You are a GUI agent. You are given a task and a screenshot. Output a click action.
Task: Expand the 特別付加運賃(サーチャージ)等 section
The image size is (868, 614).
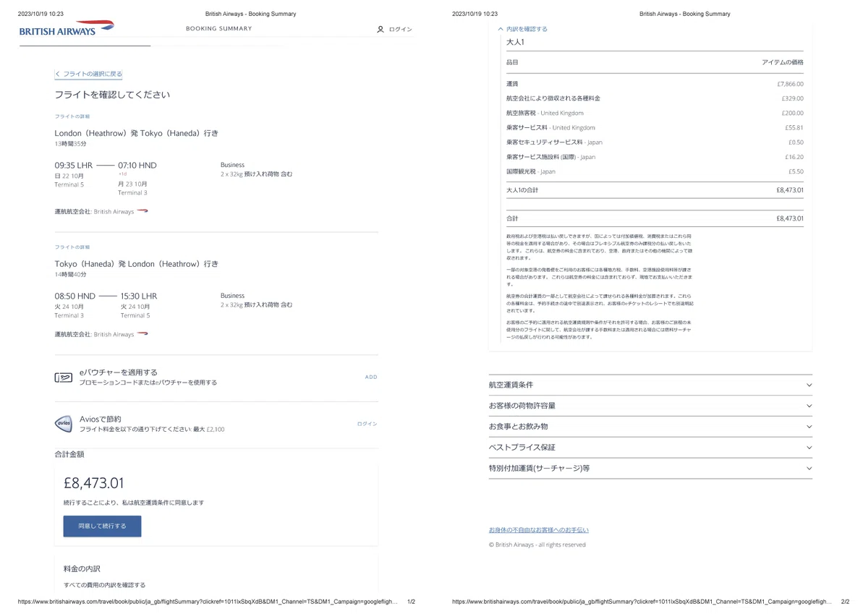[x=650, y=468]
